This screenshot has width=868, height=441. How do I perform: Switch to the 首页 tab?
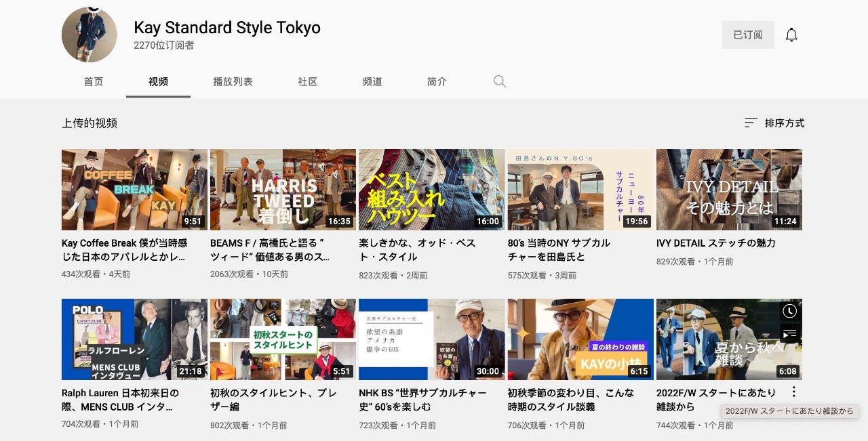point(94,81)
